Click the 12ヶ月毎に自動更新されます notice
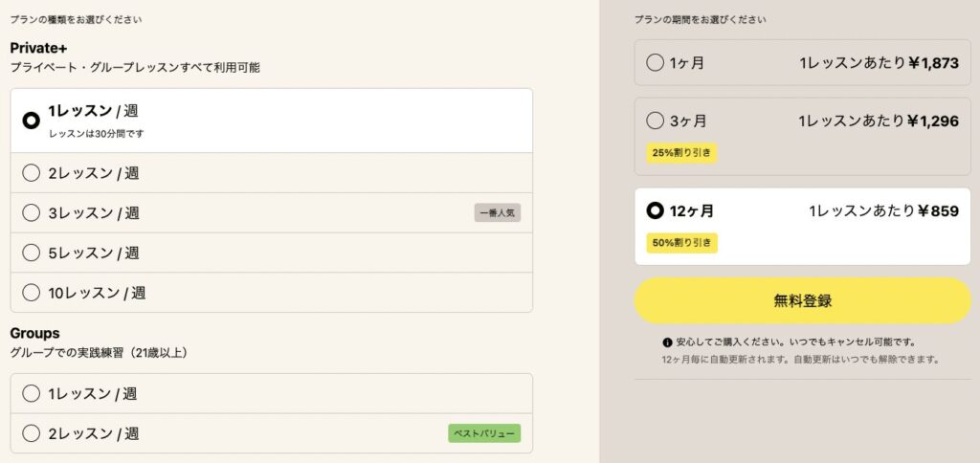Screen dimensions: 980x463 click(801, 360)
